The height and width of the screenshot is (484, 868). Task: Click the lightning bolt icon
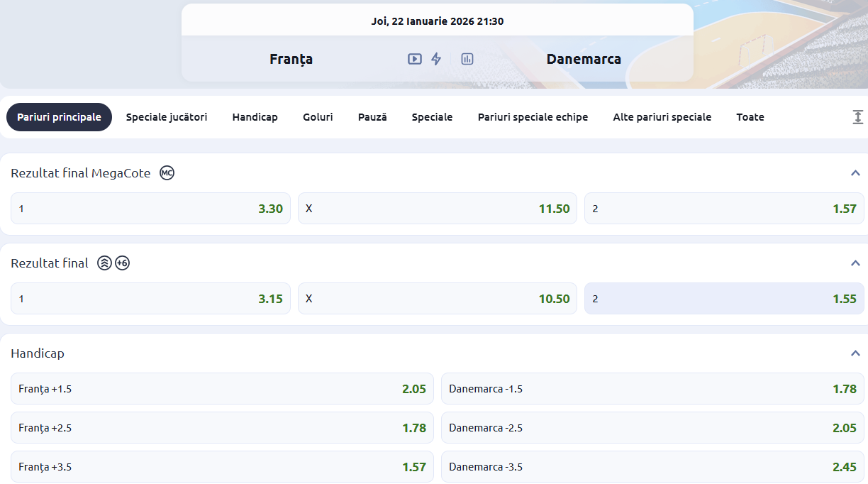coord(436,59)
